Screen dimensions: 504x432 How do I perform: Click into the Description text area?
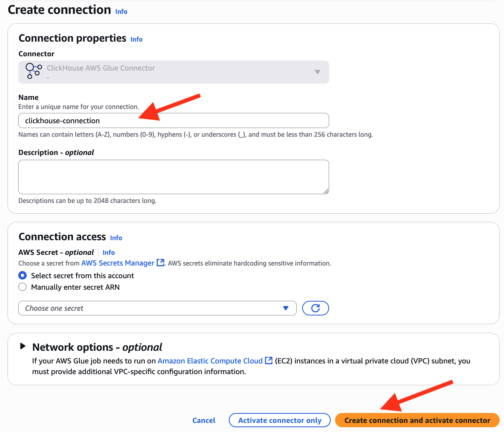click(x=173, y=177)
